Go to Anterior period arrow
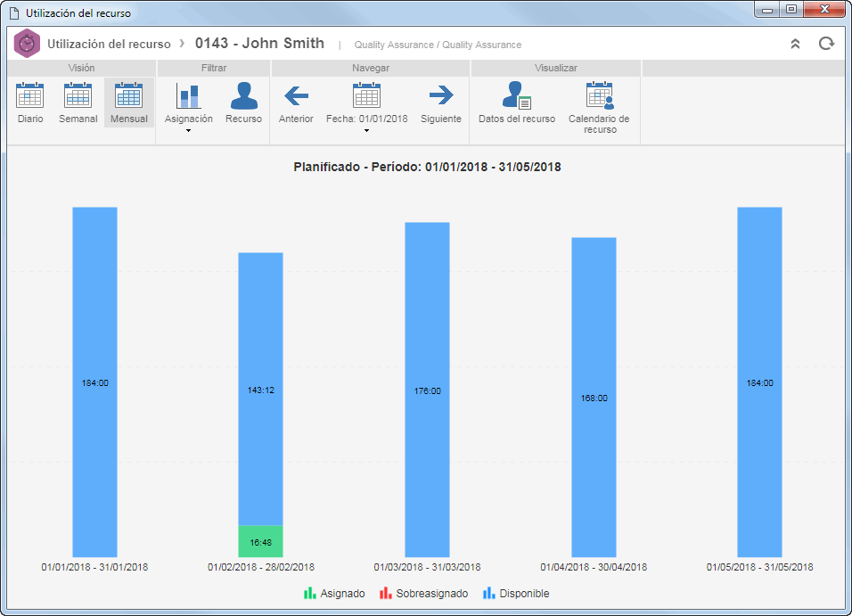The width and height of the screenshot is (852, 616). pos(296,95)
